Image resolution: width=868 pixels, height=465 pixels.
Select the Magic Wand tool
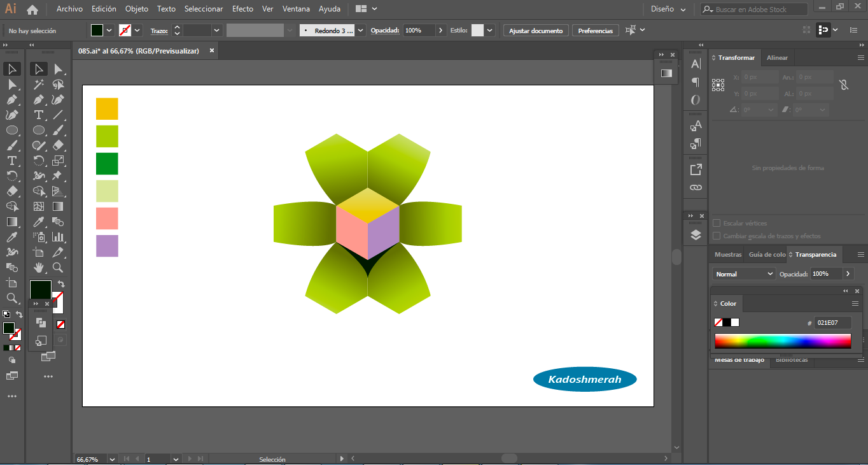(x=39, y=84)
